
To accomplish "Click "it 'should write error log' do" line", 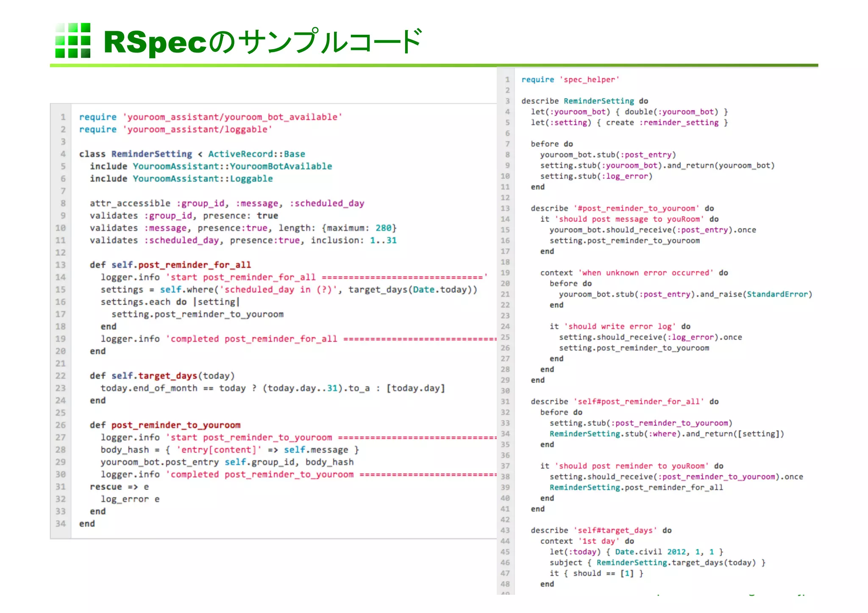I will point(620,326).
